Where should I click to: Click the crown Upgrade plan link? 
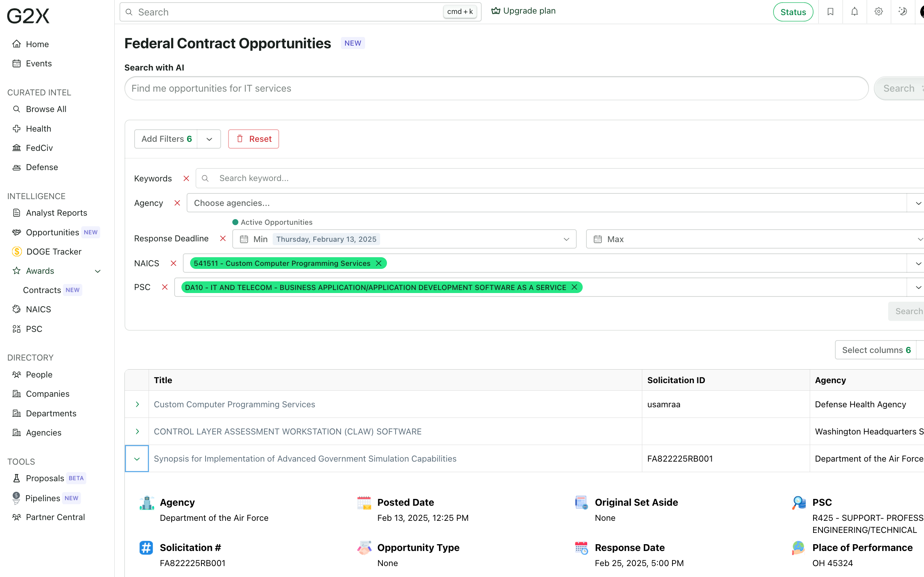[x=523, y=11]
